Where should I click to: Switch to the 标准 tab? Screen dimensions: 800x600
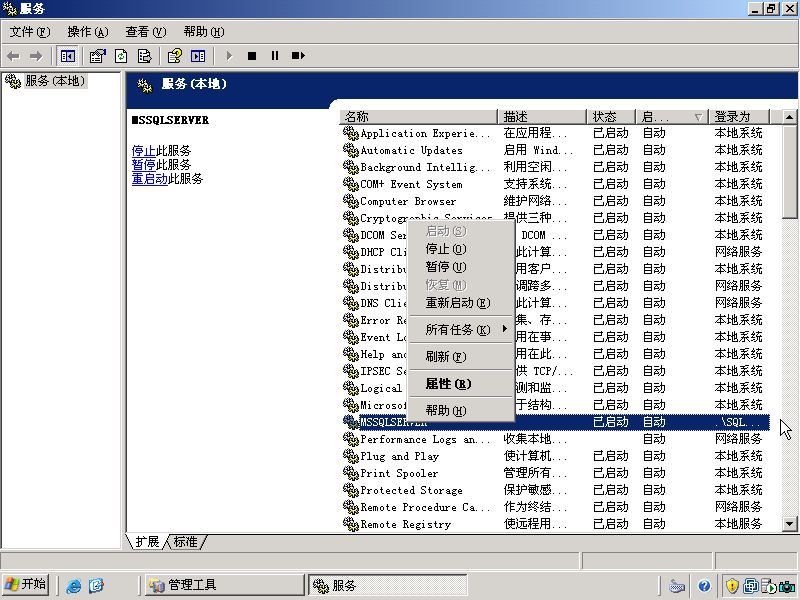[185, 542]
